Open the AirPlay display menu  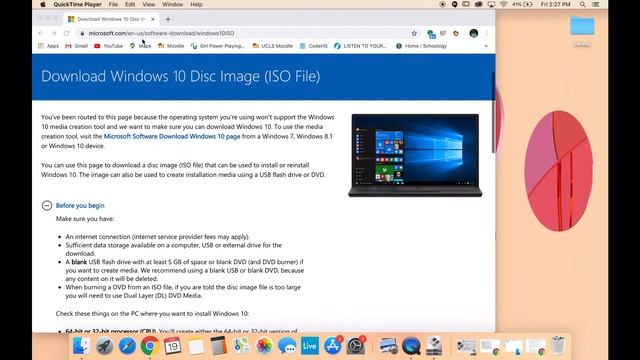click(491, 4)
